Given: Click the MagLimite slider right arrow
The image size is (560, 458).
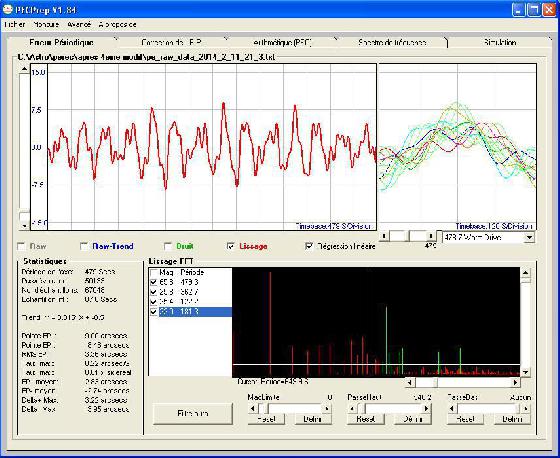Looking at the screenshot, I should tap(326, 408).
